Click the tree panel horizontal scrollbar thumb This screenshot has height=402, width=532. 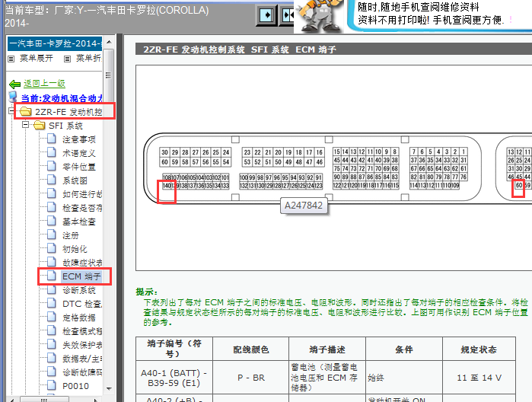click(44, 400)
